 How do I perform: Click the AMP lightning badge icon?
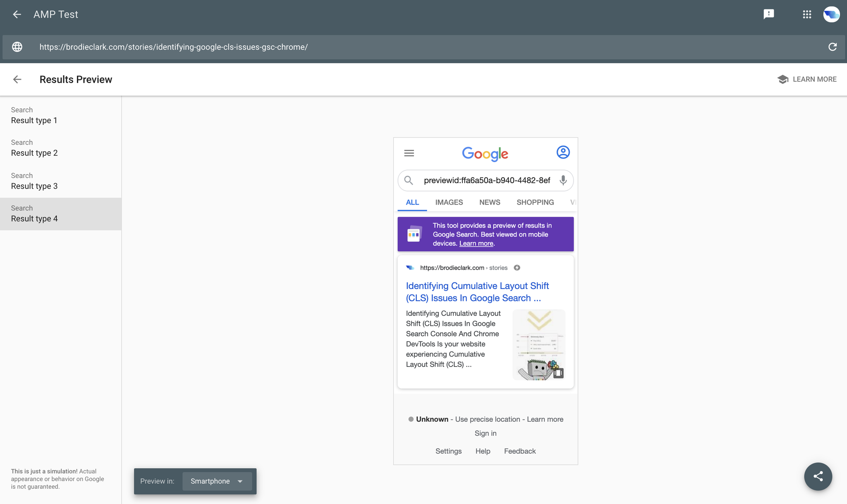517,268
